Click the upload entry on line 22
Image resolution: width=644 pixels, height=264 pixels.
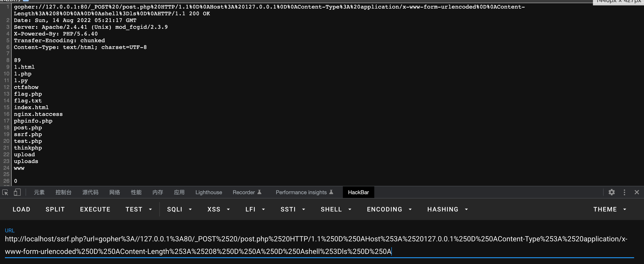click(x=24, y=155)
